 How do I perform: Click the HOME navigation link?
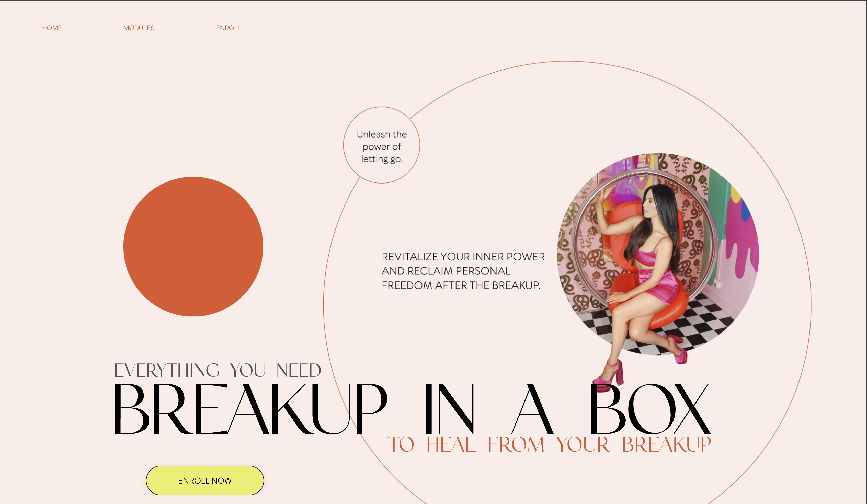(52, 28)
